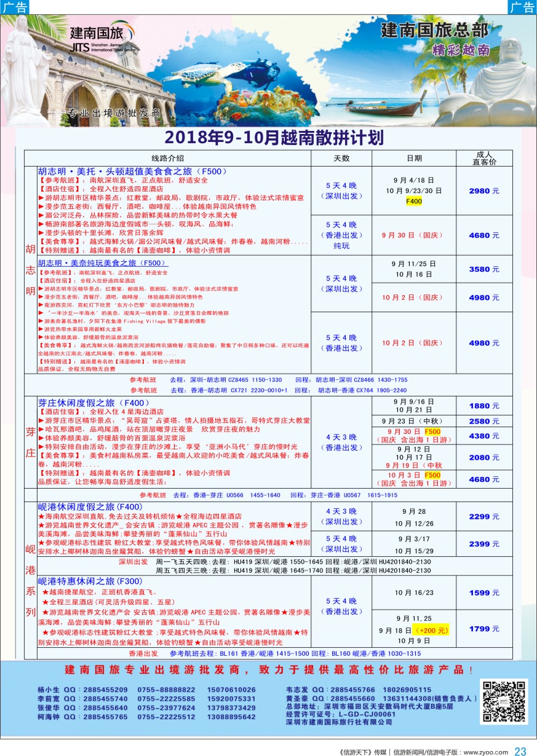Click the 5天4晚 (香港出发) 纯玩 cell
Viewport: 537px width, 756px height.
341,235
